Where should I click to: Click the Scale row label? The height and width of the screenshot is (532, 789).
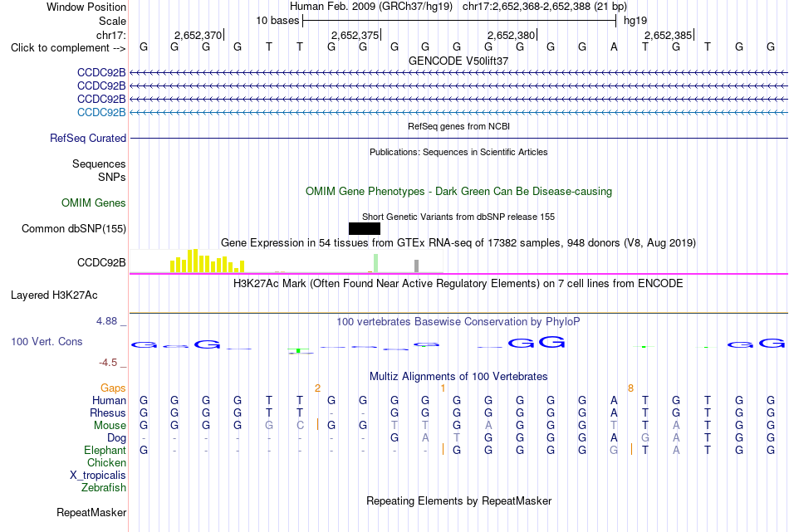[112, 21]
